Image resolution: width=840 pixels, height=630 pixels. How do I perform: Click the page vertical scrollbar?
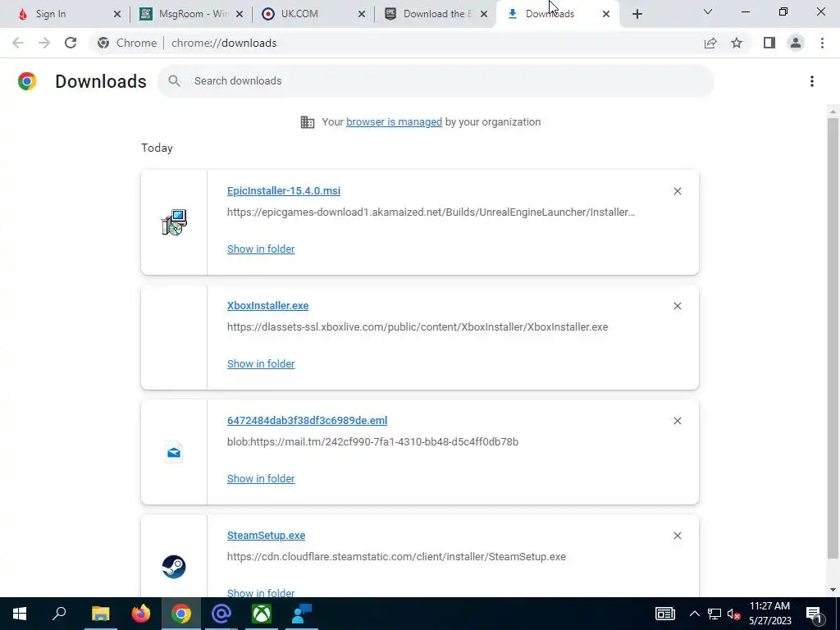833,337
